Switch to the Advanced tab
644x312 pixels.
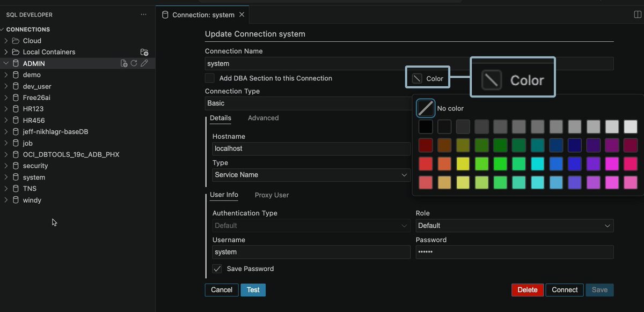263,118
